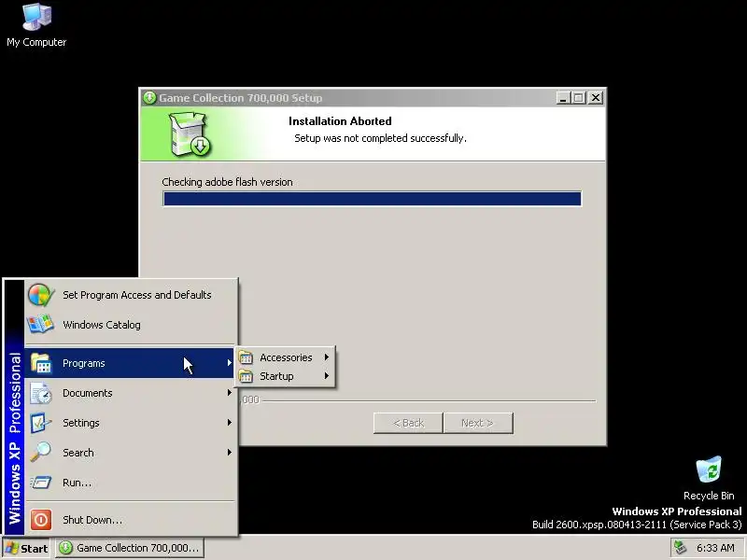
Task: Click the disabled Back button
Action: [x=408, y=423]
